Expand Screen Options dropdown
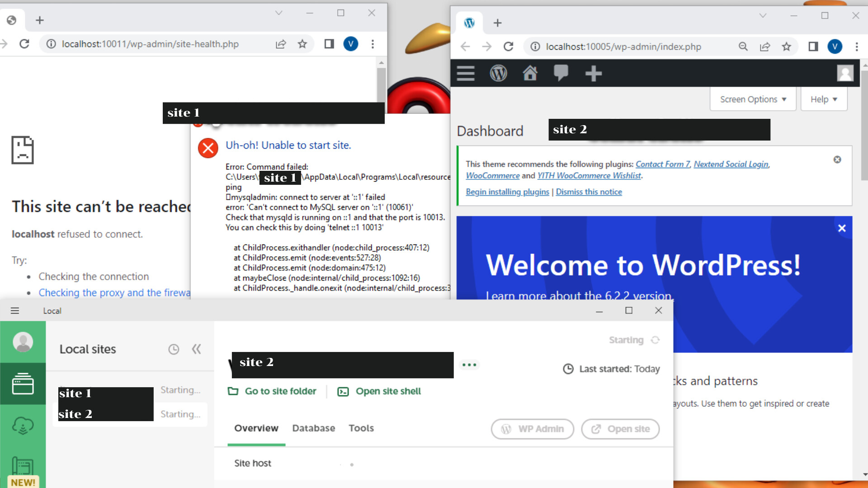This screenshot has width=868, height=488. pyautogui.click(x=753, y=99)
